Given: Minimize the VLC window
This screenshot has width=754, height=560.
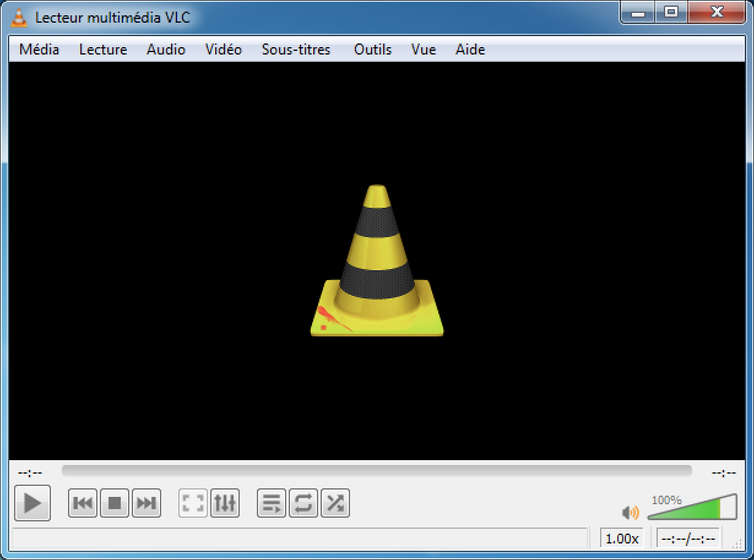Looking at the screenshot, I should point(638,12).
